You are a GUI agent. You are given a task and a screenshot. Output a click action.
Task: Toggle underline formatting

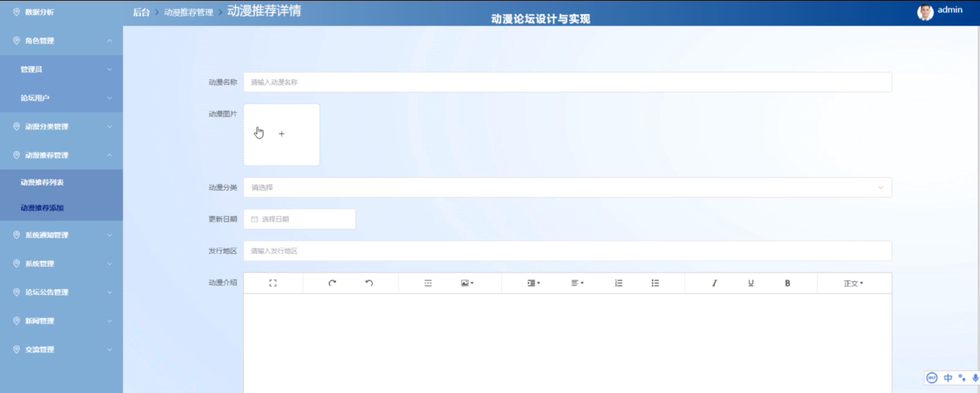click(x=750, y=283)
